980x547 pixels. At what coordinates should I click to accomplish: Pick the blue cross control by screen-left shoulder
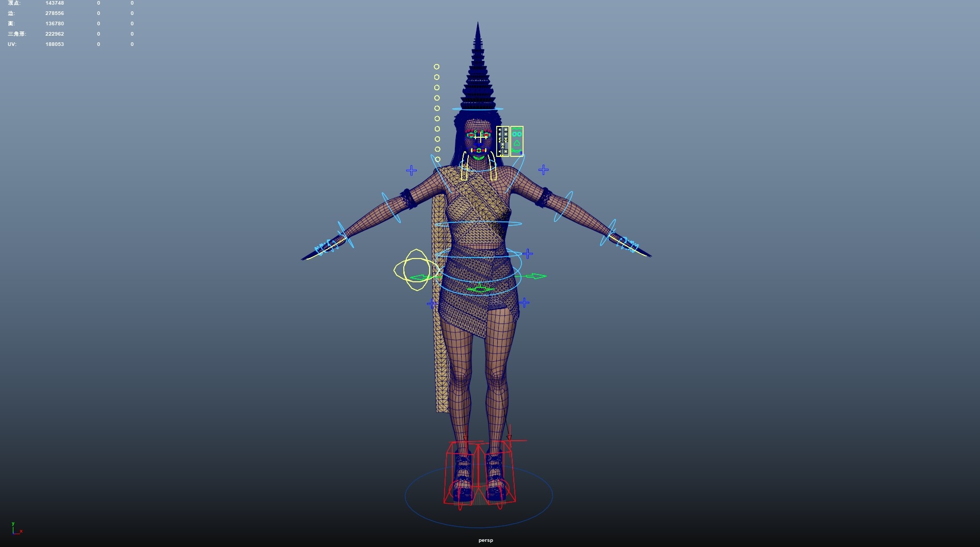(x=412, y=170)
